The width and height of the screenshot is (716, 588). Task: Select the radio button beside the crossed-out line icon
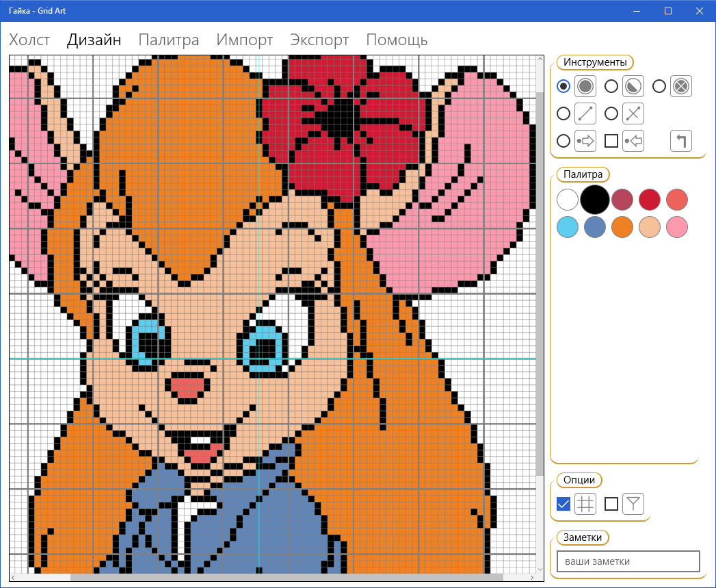point(611,113)
